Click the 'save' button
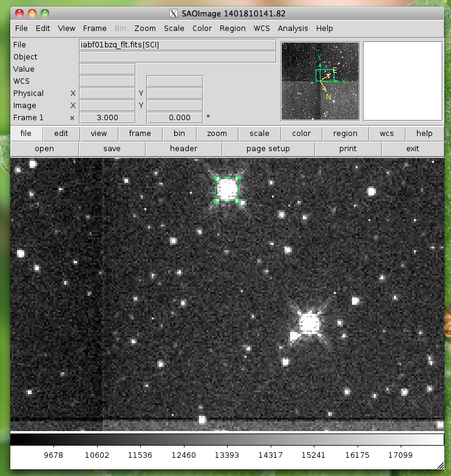The image size is (451, 476). (x=112, y=149)
